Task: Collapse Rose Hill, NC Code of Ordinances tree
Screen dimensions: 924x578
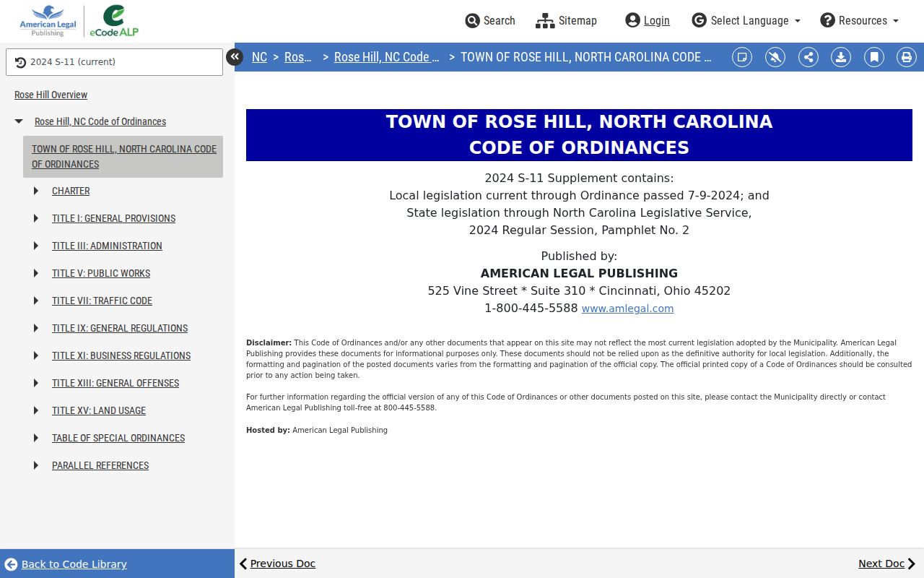Action: tap(19, 121)
